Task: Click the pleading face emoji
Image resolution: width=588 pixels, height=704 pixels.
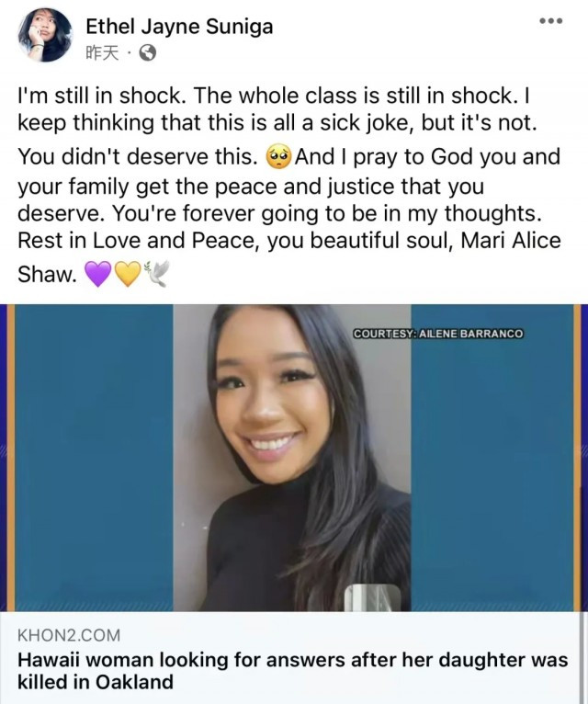Action: pyautogui.click(x=278, y=157)
